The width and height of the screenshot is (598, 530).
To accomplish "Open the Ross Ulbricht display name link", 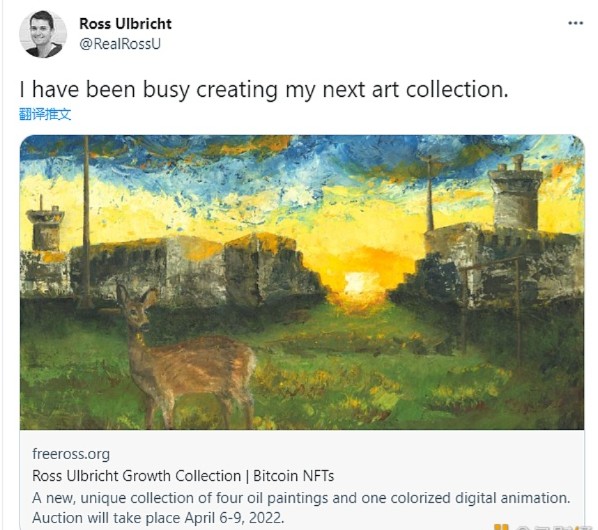I will click(x=125, y=24).
